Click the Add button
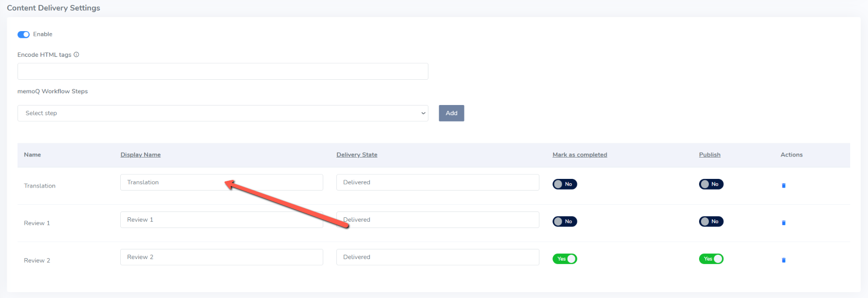The width and height of the screenshot is (868, 298). click(451, 113)
